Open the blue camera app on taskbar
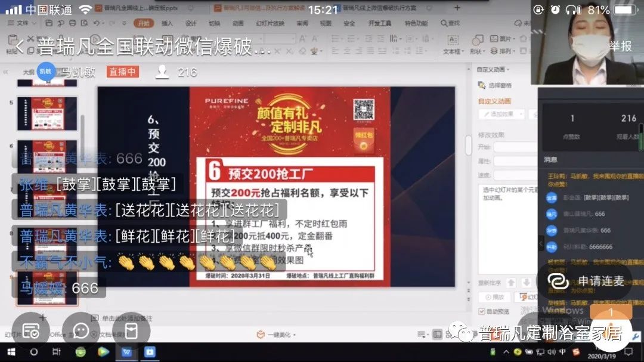 click(150, 352)
